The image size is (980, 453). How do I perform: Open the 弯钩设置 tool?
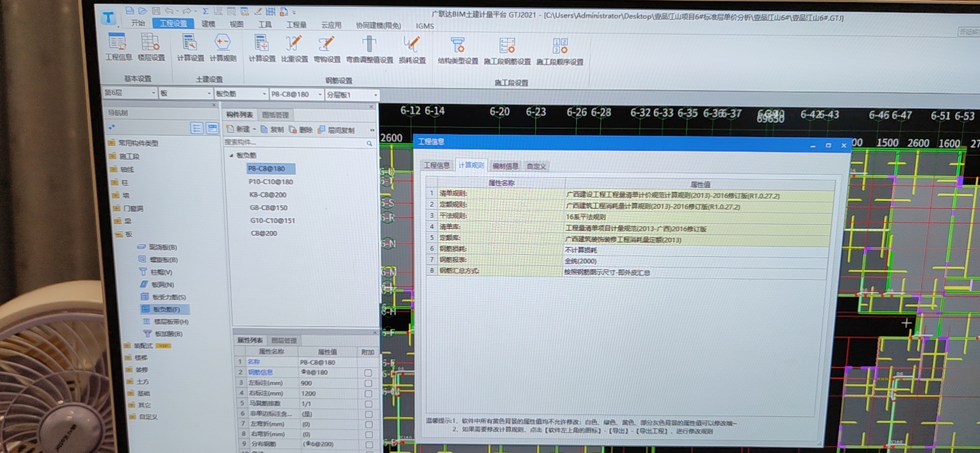[327, 50]
